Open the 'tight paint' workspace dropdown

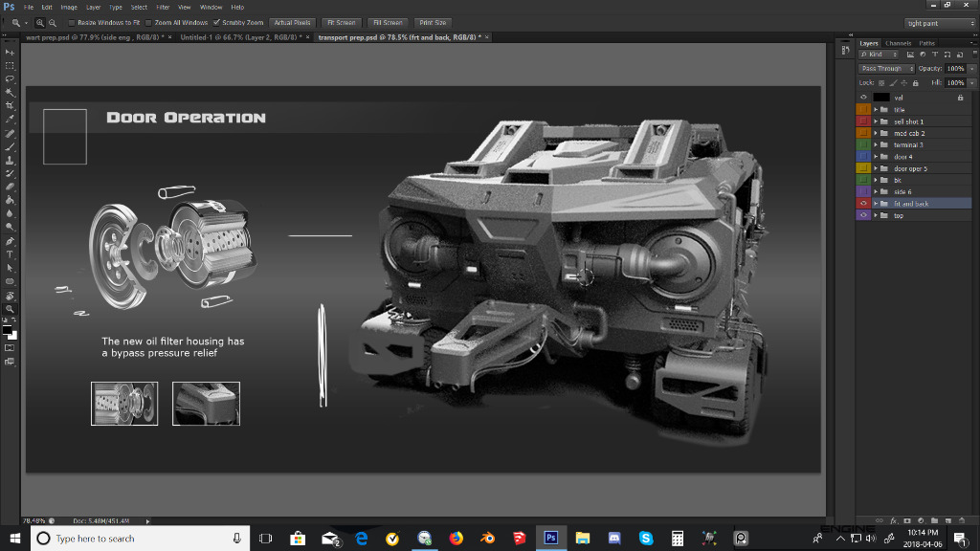(x=940, y=23)
